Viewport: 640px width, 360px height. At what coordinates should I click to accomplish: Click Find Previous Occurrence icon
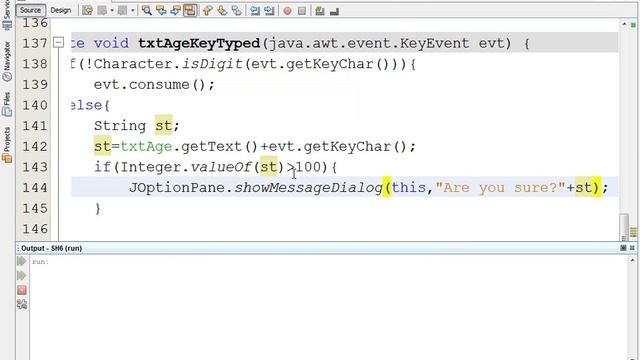point(161,11)
